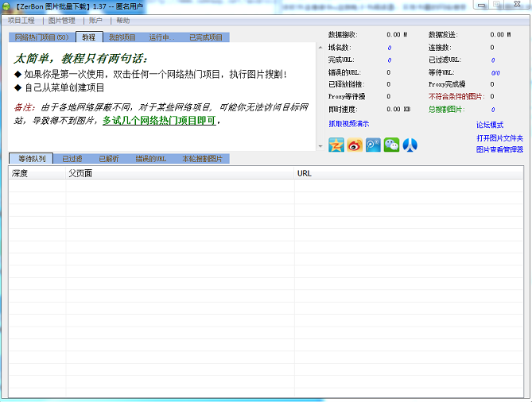
Task: Select the 已完成项目 tab
Action: [x=206, y=37]
